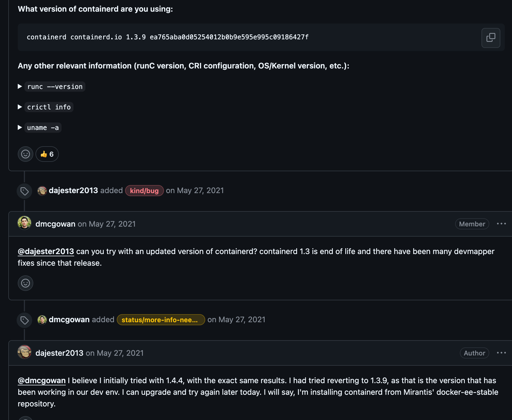
Task: Toggle the thumbs up reaction with 6 votes
Action: pyautogui.click(x=47, y=154)
